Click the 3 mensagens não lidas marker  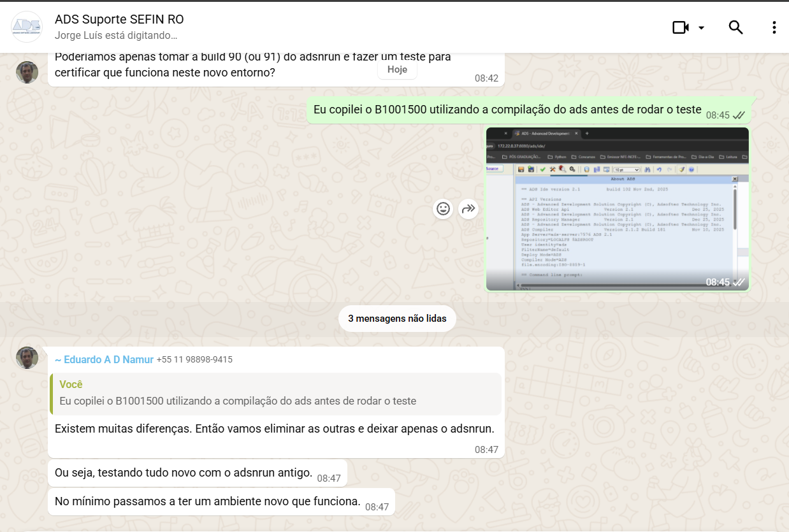pos(397,318)
